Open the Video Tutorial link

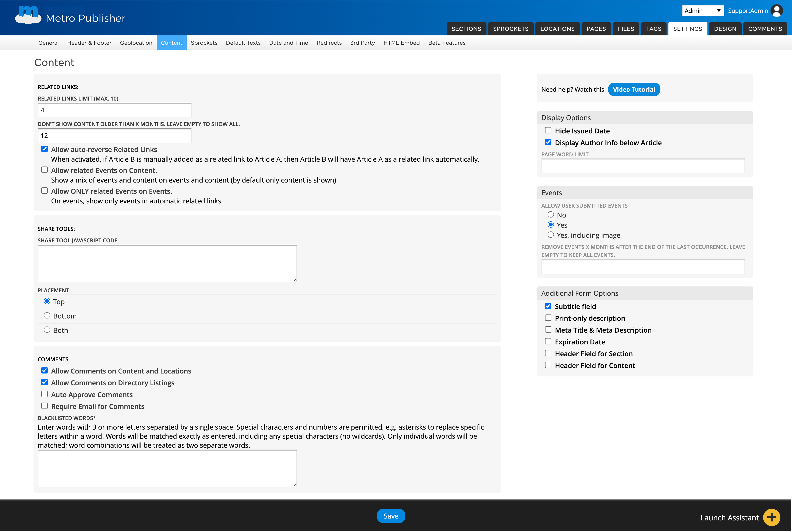[633, 90]
